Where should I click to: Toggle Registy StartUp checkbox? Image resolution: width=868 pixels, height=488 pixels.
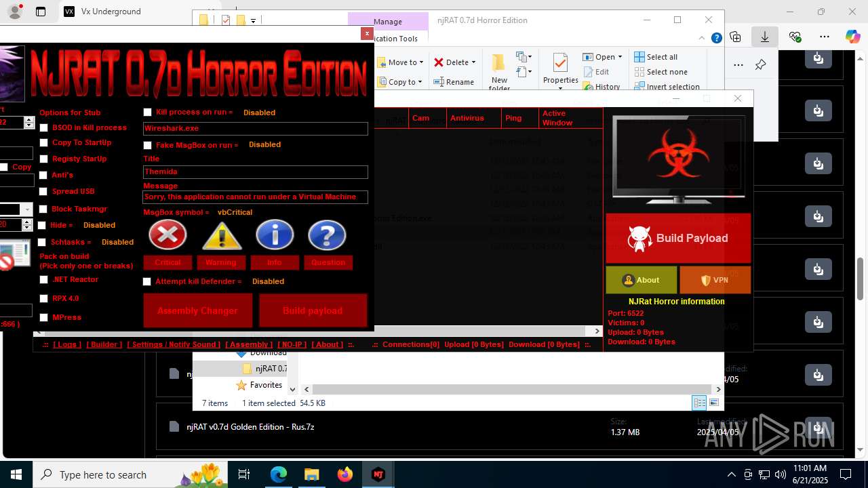pos(44,159)
